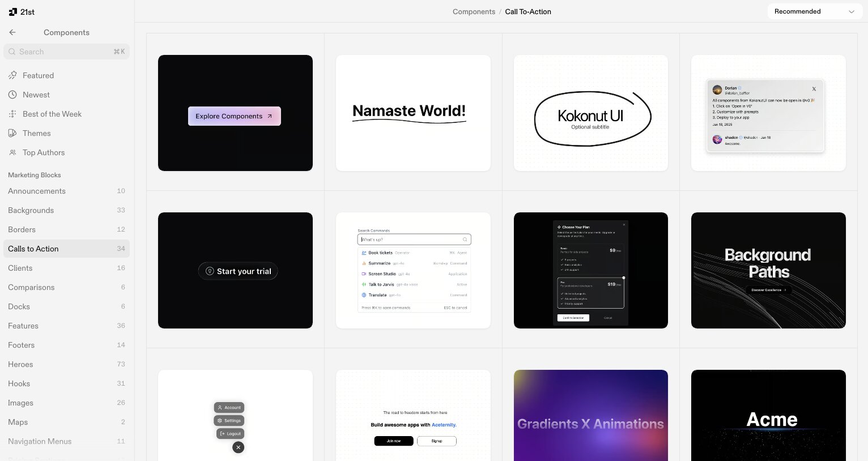Open the Backgrounds category
The width and height of the screenshot is (868, 461).
[31, 210]
